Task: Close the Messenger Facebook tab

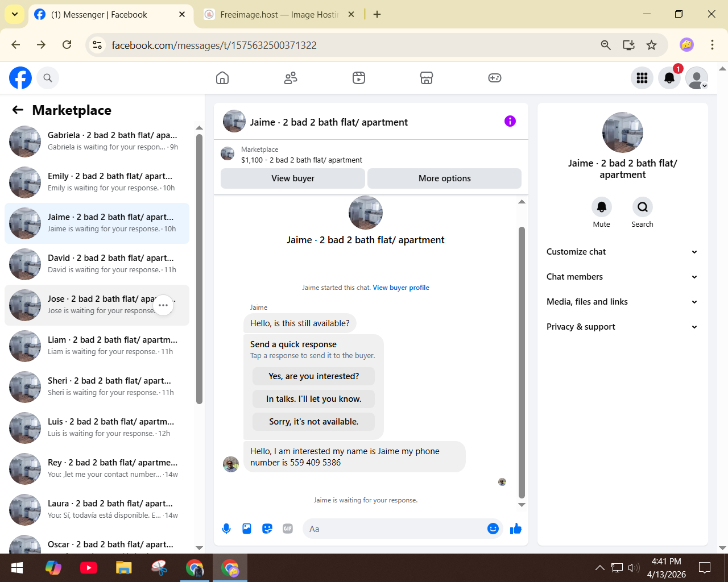Action: (182, 14)
